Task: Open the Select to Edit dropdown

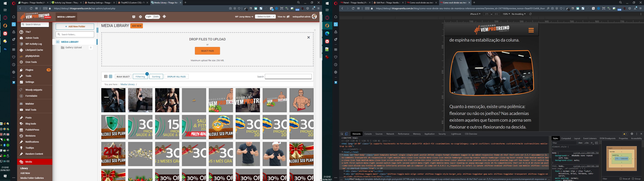Action: pos(265,17)
